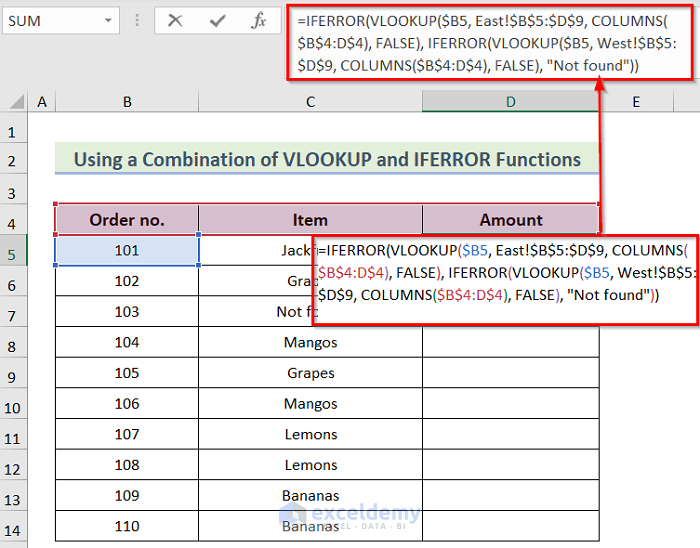Screen dimensions: 700x548
Task: Select cell with order number 104
Action: [x=127, y=342]
